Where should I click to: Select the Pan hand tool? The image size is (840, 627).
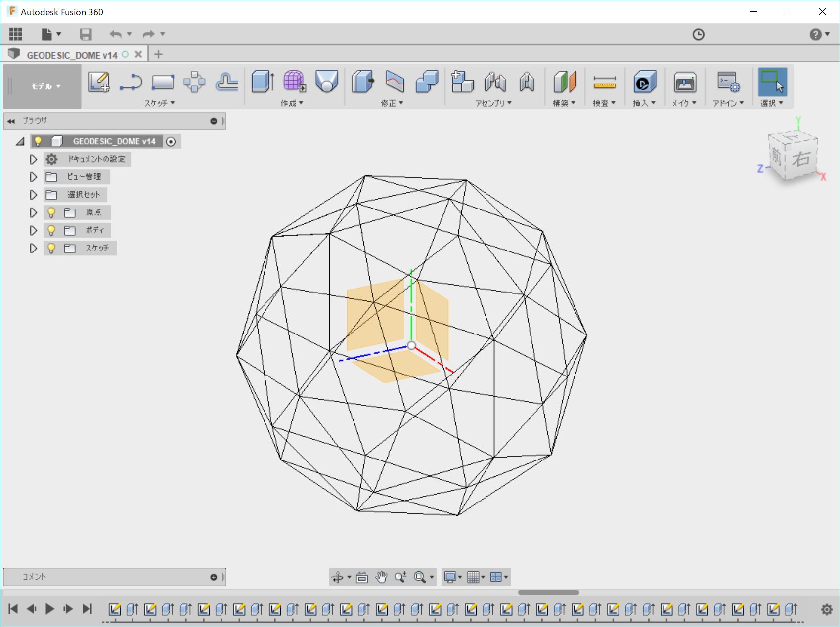pyautogui.click(x=381, y=577)
